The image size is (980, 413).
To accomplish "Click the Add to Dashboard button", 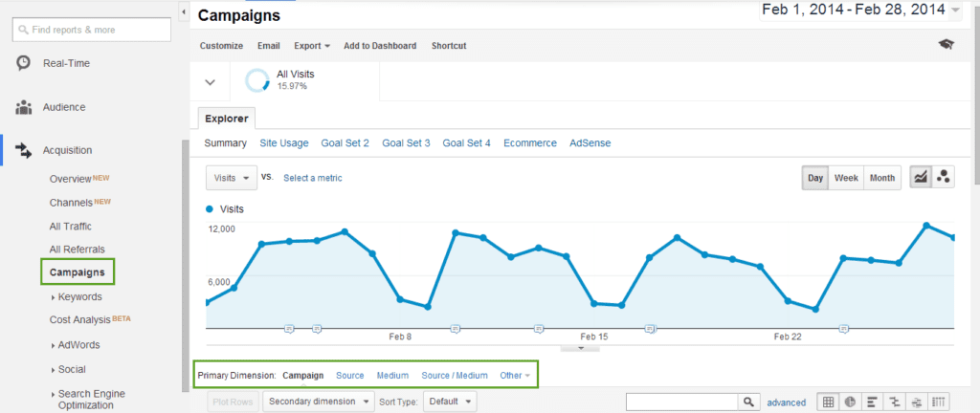I will (x=380, y=46).
